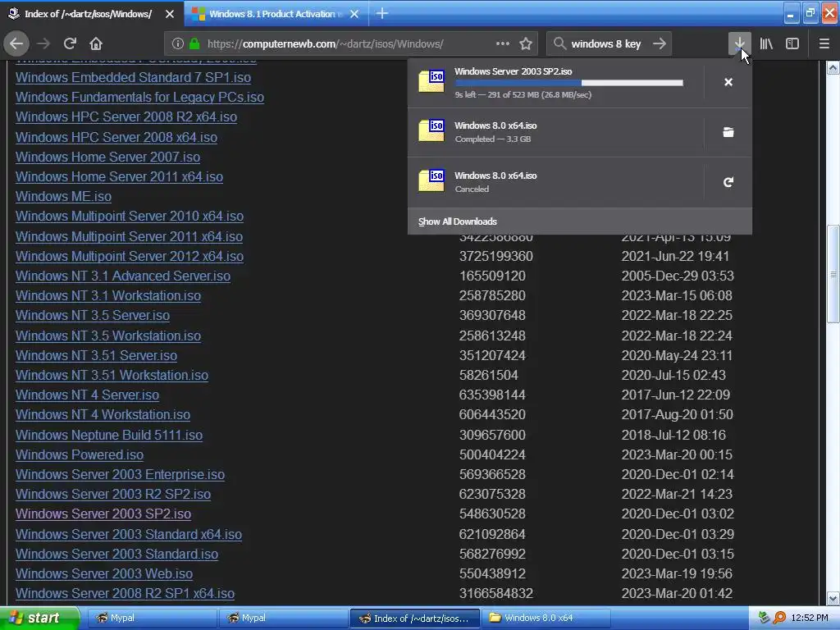Open Windows Multipoint Server 2010 x64.iso link
Screen dimensions: 840x630
coord(129,216)
